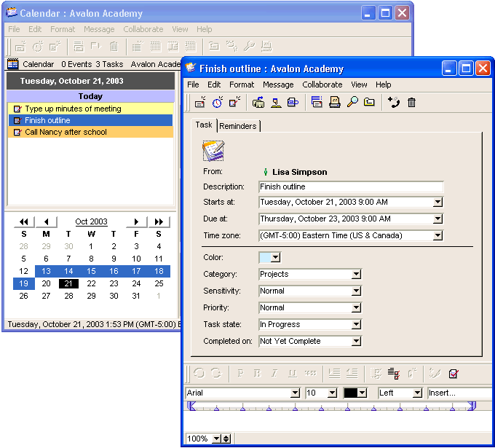Expand the Priority dropdown
Screen dimensions: 495x448
(x=356, y=308)
